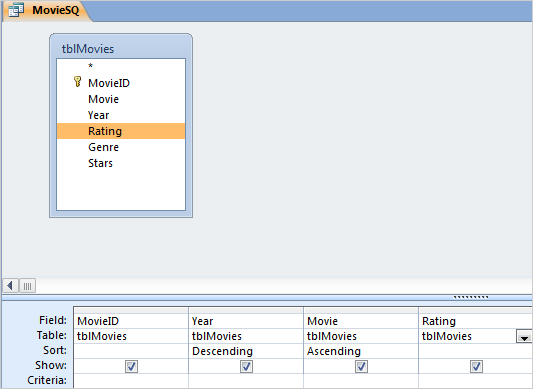Select highlighted Rating field in tblMovies list
Viewport: 533px width, 389px height.
[x=121, y=131]
